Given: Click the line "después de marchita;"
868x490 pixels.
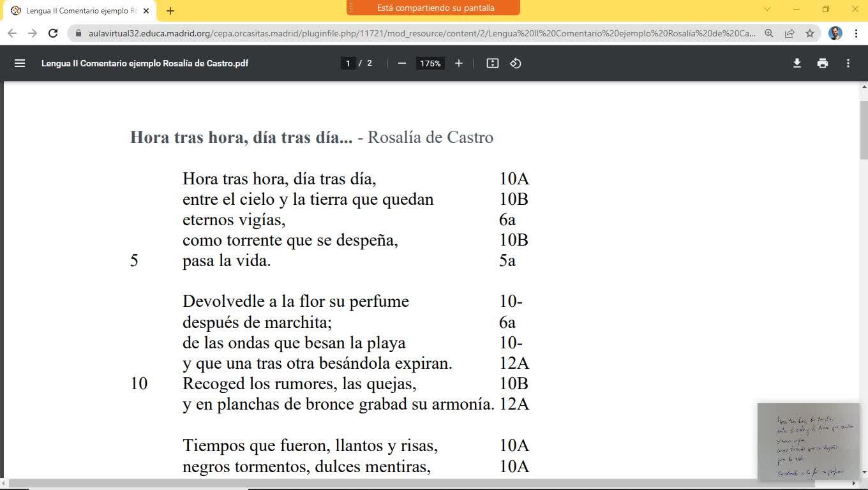Looking at the screenshot, I should [x=257, y=322].
